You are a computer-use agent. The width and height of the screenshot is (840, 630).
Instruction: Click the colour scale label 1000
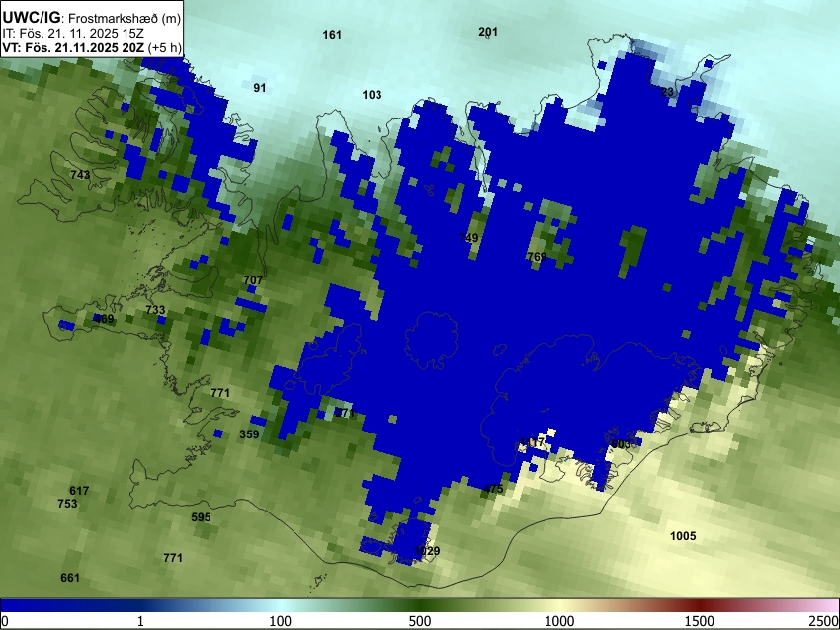pos(559,621)
